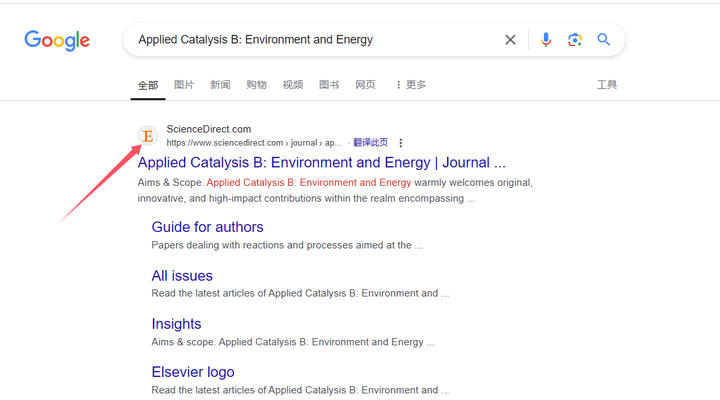Open the 视频 tab
The width and height of the screenshot is (720, 400).
(292, 85)
